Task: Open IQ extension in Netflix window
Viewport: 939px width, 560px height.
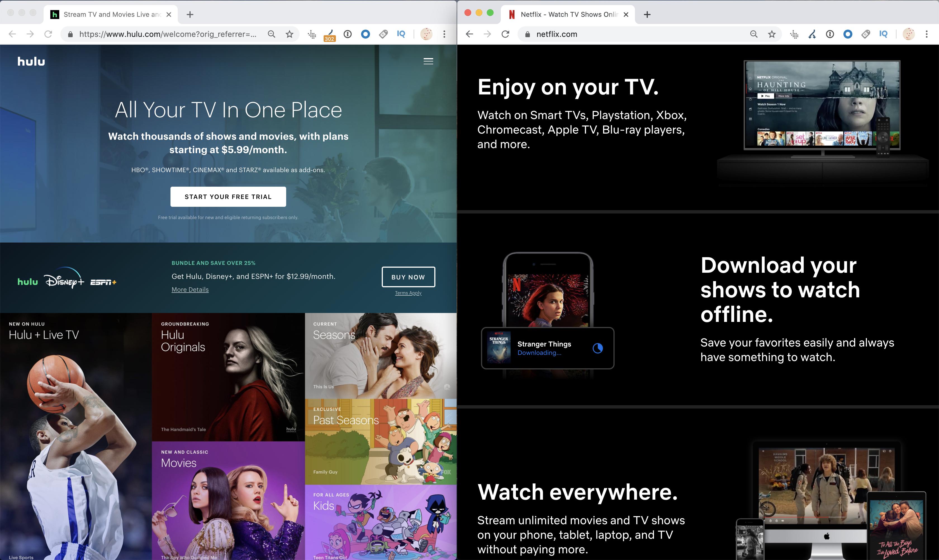Action: coord(883,34)
